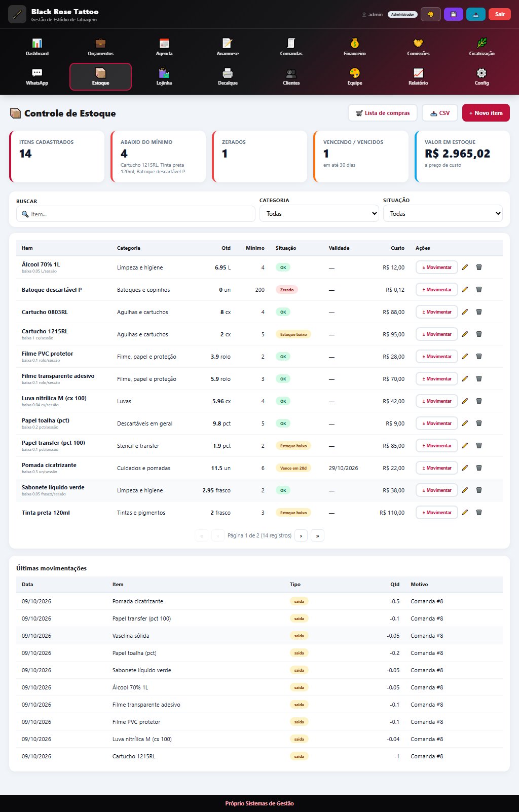Image resolution: width=519 pixels, height=812 pixels.
Task: Click the Zerado status badge
Action: tap(287, 290)
